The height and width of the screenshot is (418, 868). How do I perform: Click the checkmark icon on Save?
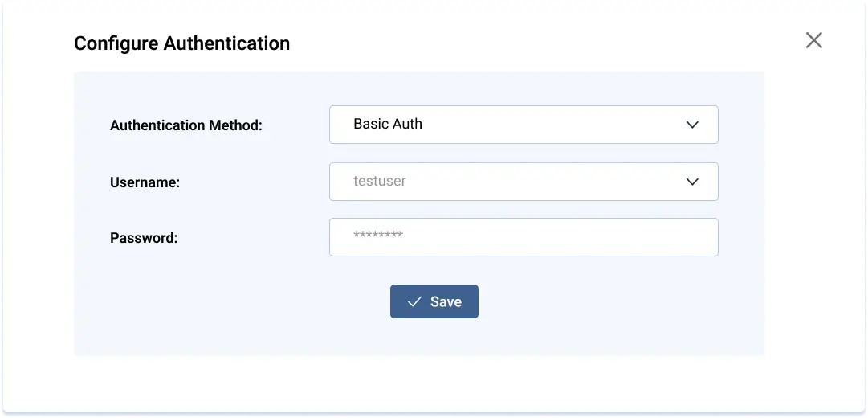click(x=414, y=301)
